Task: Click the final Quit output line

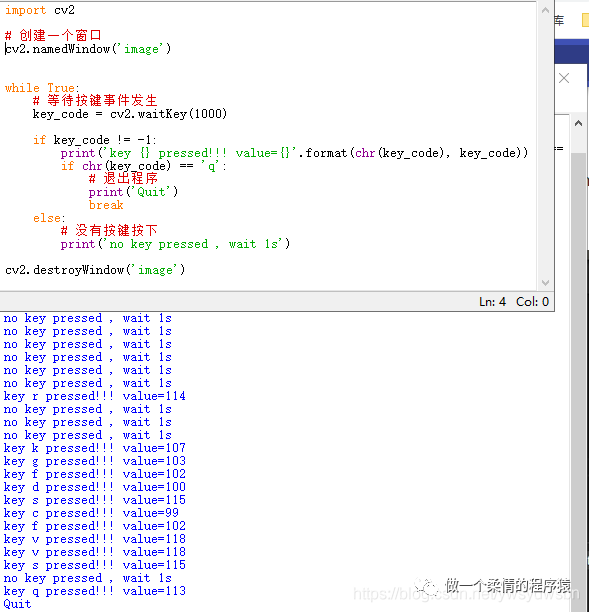Action: coord(17,604)
